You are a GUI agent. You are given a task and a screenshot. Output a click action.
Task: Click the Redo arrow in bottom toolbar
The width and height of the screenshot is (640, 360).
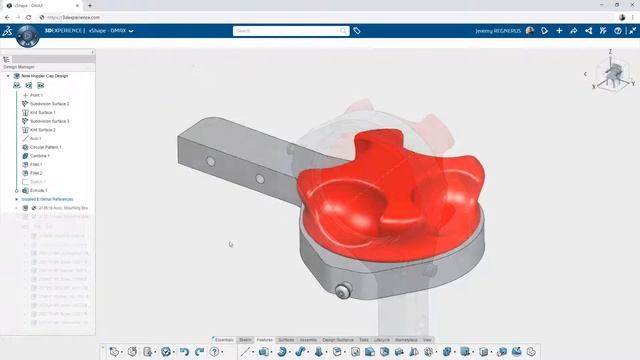[200, 351]
